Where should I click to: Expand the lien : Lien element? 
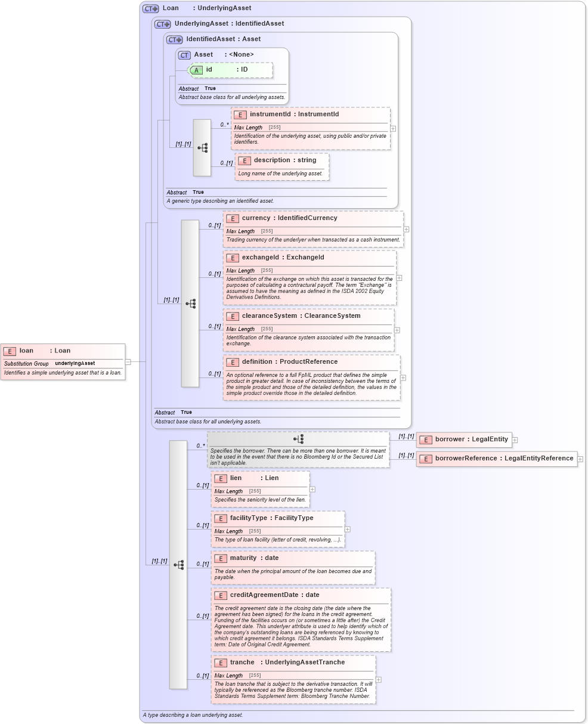click(312, 489)
